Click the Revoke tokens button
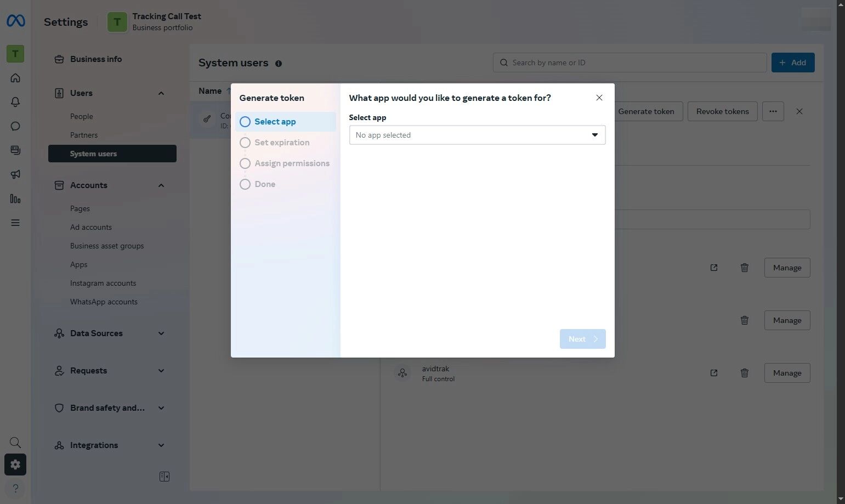This screenshot has height=504, width=845. pos(722,111)
